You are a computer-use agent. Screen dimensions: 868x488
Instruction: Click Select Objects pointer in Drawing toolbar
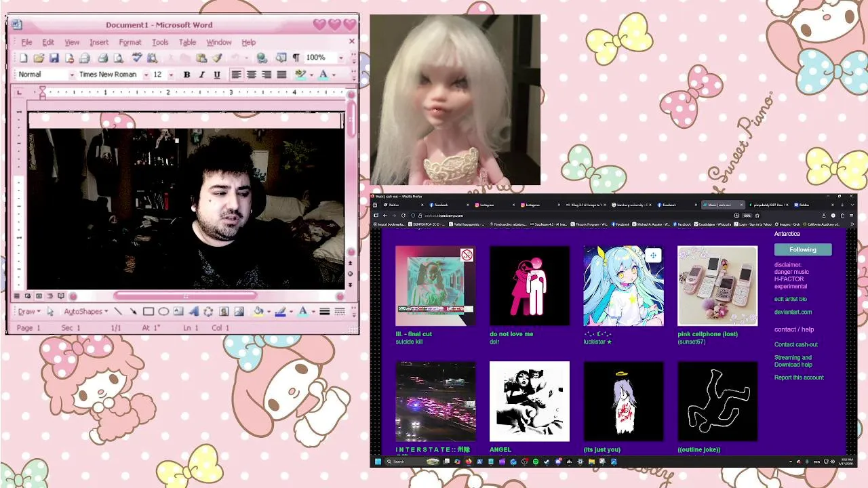pyautogui.click(x=50, y=312)
